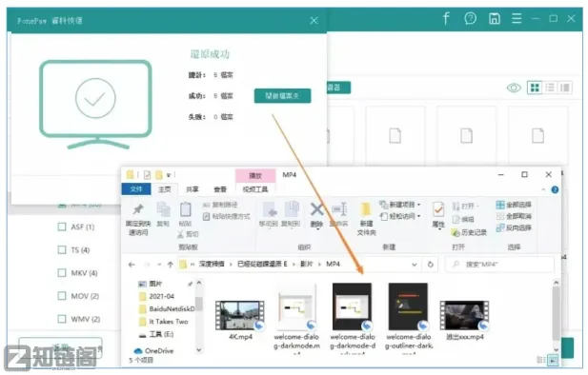Image resolution: width=588 pixels, height=375 pixels.
Task: Check the TS (4) checkbox
Action: pyautogui.click(x=62, y=249)
